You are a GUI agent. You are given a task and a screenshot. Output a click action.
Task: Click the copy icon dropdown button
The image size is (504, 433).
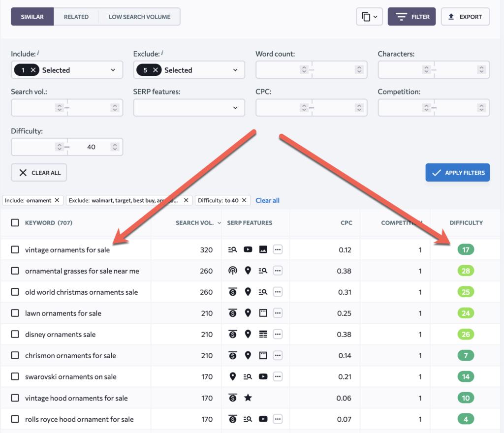(369, 17)
